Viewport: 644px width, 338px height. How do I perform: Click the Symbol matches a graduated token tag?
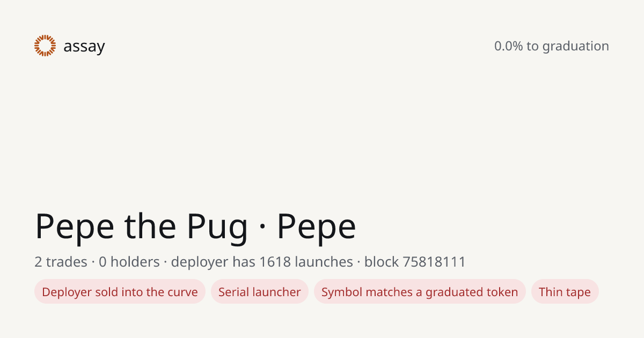point(420,292)
